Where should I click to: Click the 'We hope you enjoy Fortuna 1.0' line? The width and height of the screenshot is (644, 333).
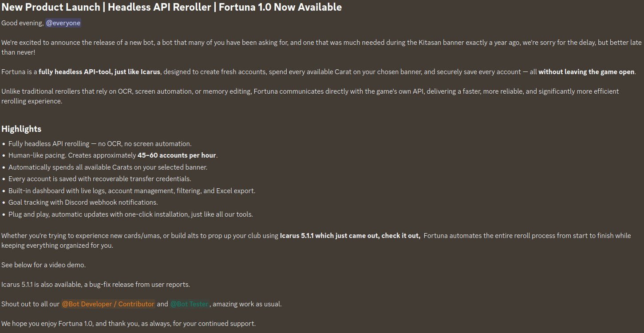click(128, 324)
